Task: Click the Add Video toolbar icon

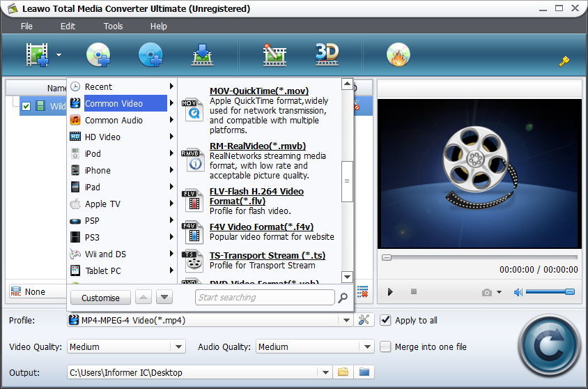Action: pyautogui.click(x=37, y=55)
